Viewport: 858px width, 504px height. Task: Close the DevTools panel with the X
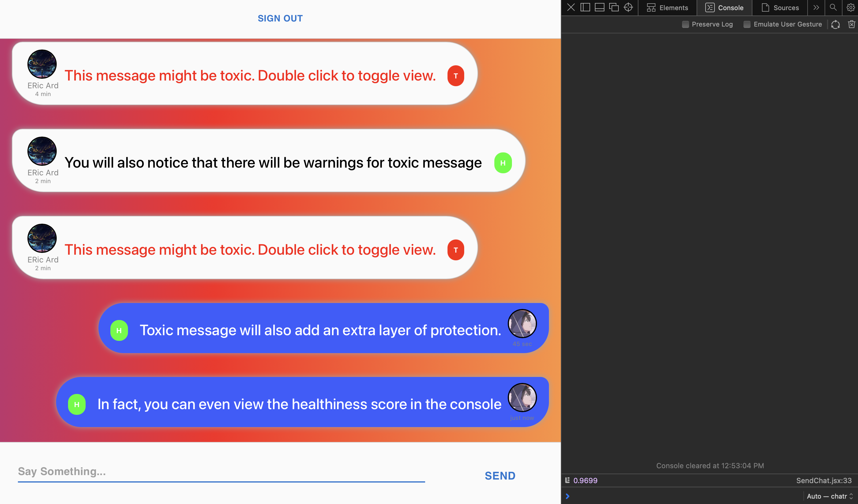click(x=571, y=7)
